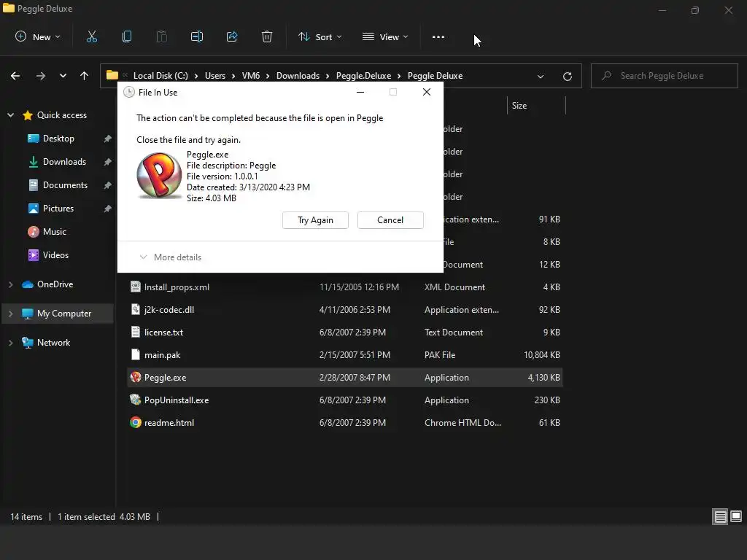
Task: Select the main.pak file row
Action: point(345,355)
